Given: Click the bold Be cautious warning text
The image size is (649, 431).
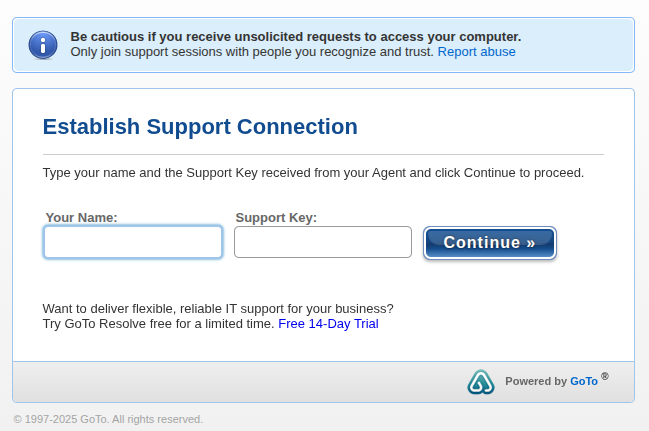Looking at the screenshot, I should point(296,37).
